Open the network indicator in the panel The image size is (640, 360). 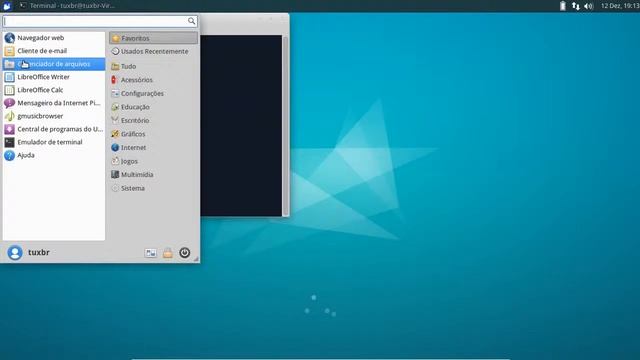click(576, 6)
